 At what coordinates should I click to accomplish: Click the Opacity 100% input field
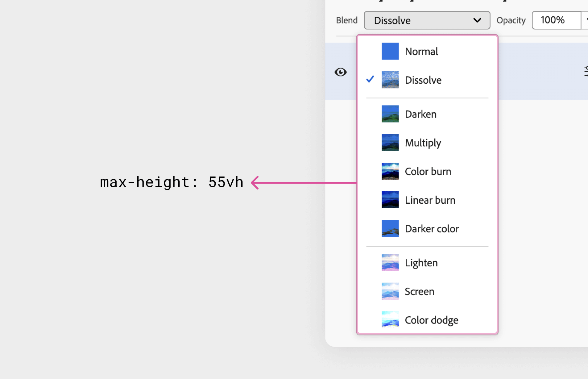point(556,20)
